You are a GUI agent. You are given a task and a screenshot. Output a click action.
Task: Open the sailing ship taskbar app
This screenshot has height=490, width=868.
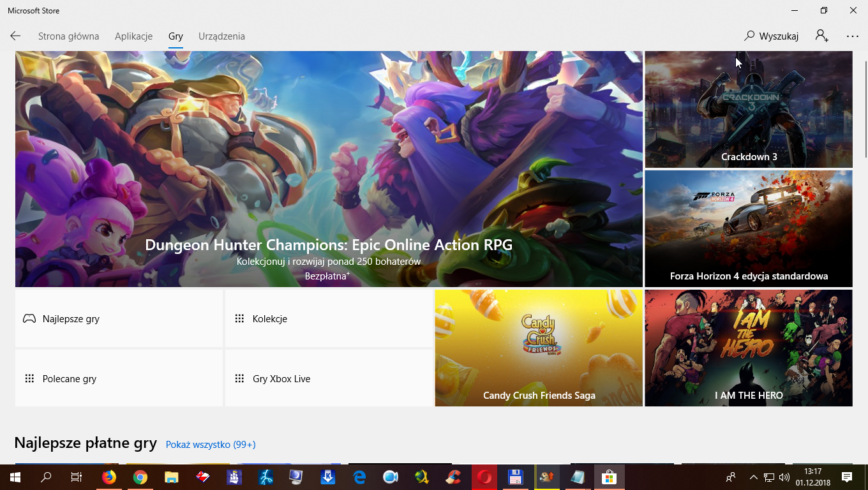pyautogui.click(x=234, y=477)
